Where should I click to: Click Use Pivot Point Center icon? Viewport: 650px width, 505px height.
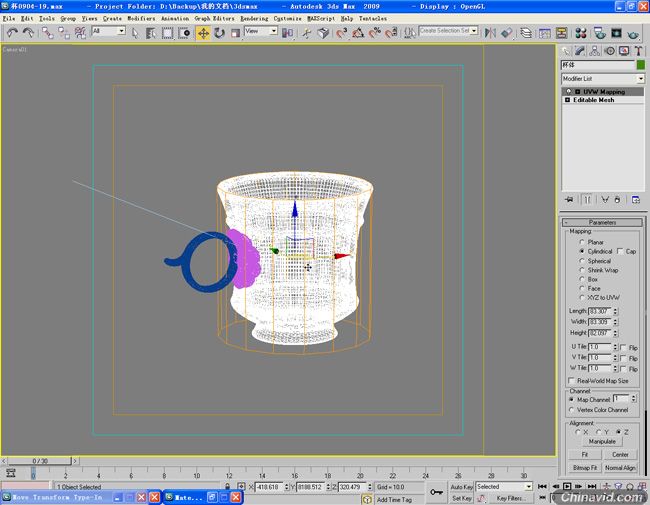coord(287,33)
